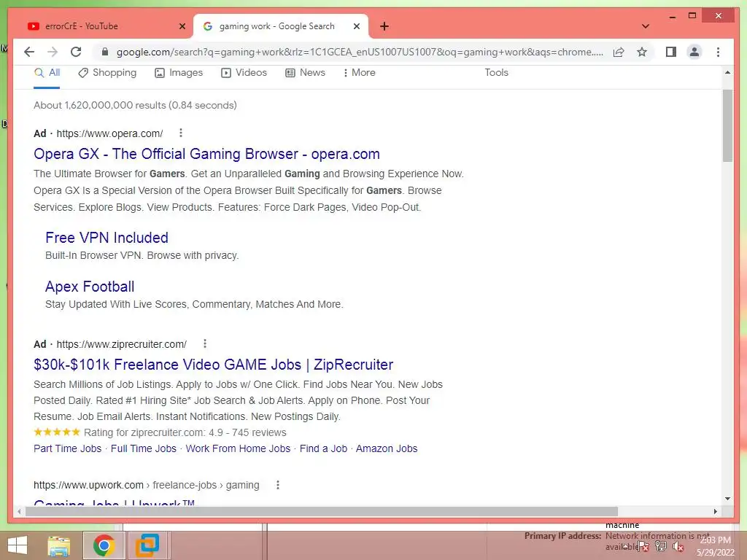Open the Work From Home Jobs link

tap(238, 448)
